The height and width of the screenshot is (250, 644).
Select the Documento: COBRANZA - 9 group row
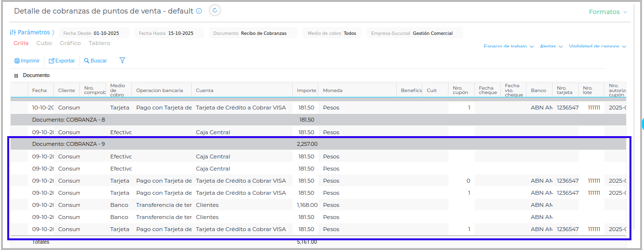(68, 144)
